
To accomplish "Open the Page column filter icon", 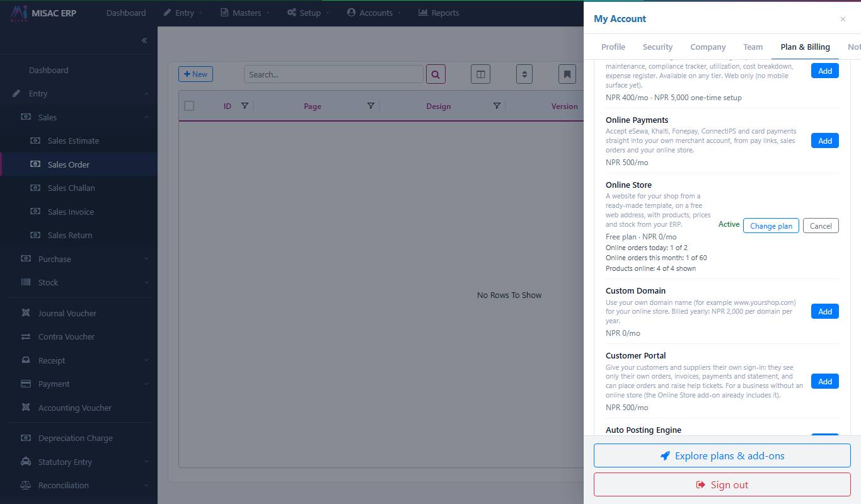I will coord(371,106).
